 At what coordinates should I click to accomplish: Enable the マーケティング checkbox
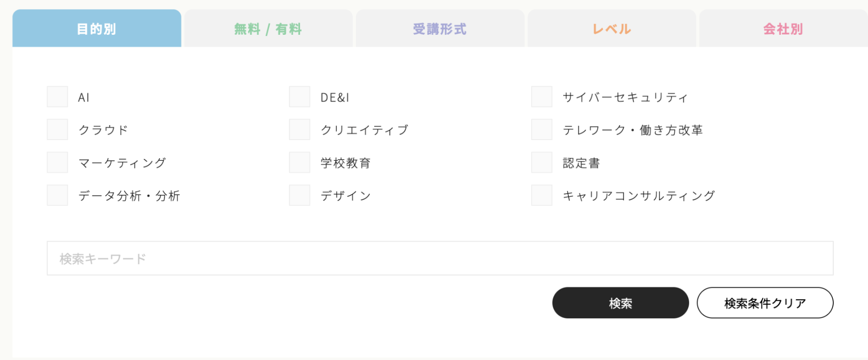(x=57, y=163)
